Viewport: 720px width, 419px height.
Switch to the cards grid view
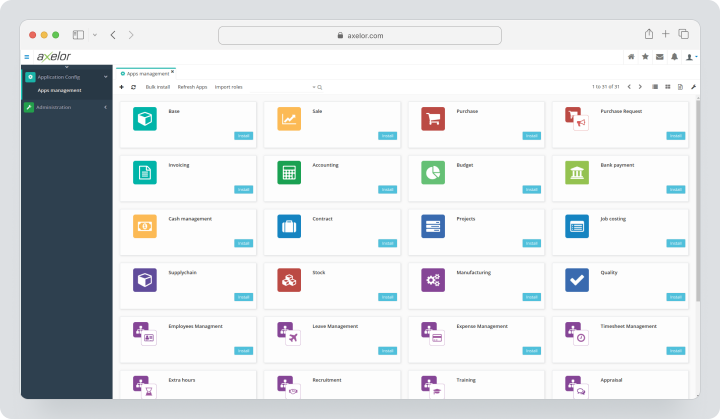[668, 87]
